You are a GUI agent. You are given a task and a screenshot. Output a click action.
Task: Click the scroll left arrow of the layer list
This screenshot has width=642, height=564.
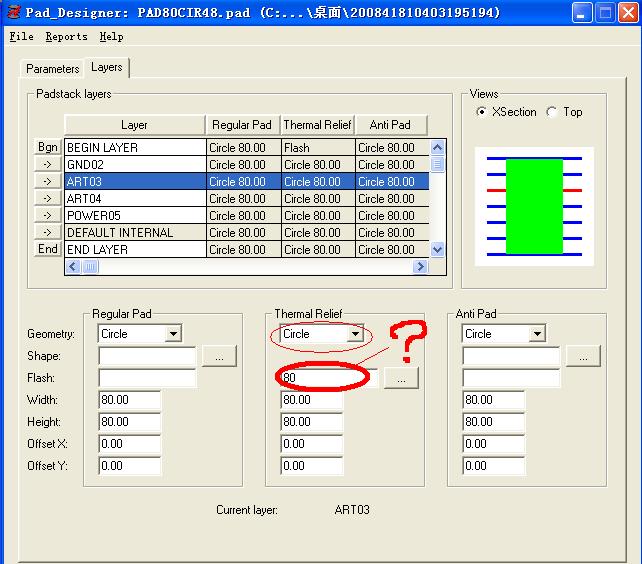coord(72,267)
